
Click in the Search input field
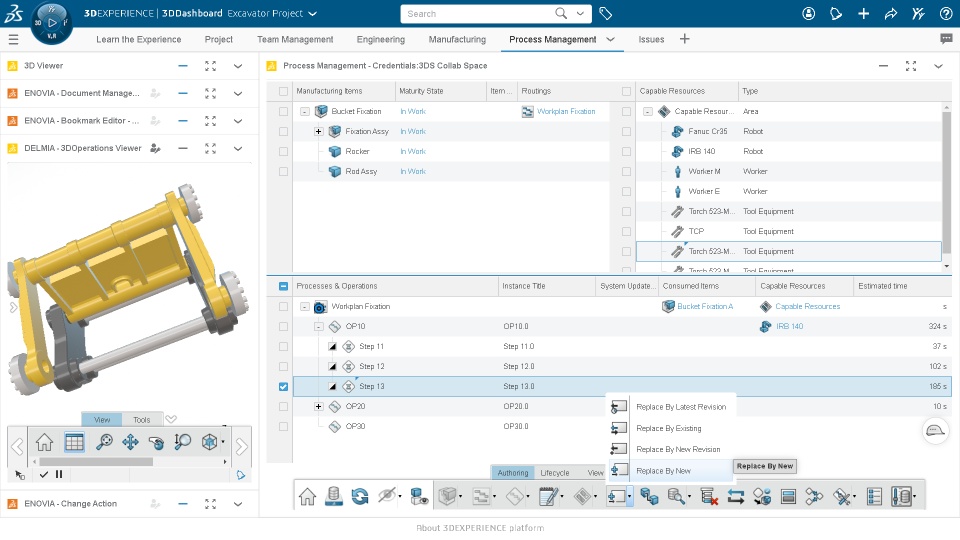(x=478, y=13)
